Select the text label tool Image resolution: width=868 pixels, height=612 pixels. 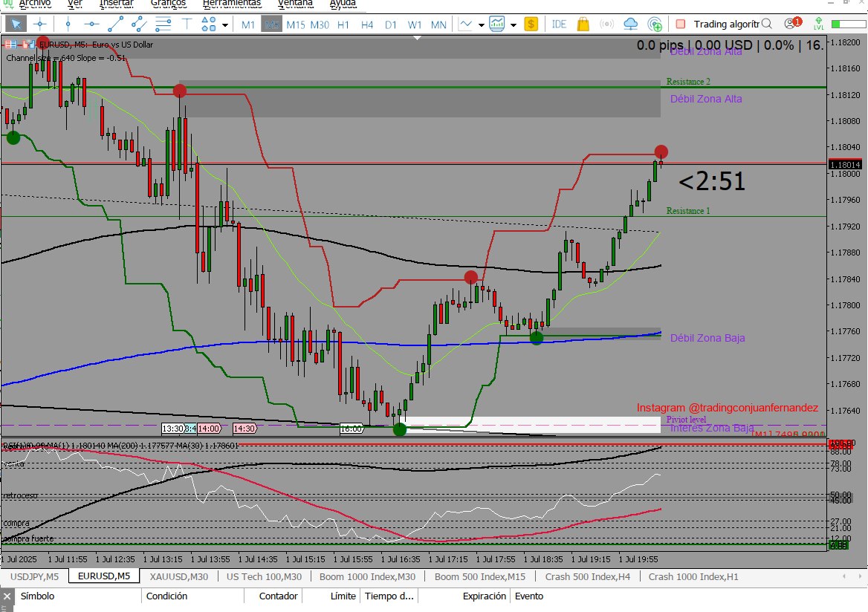coord(187,25)
